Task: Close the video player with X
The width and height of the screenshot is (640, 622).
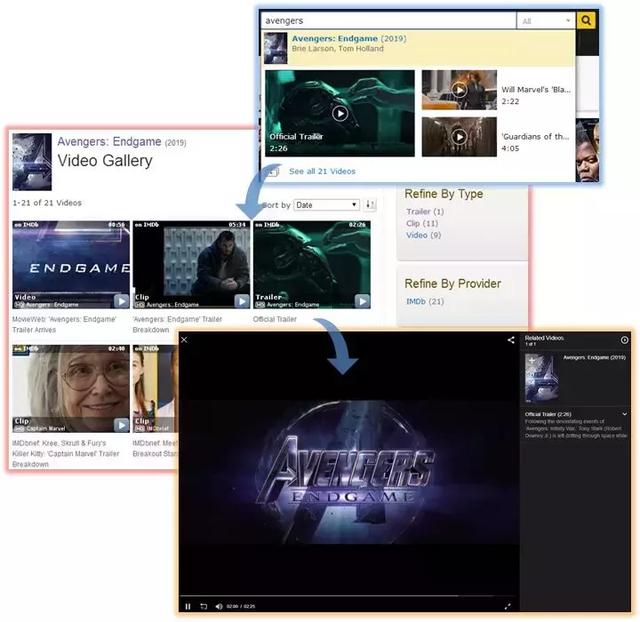Action: point(184,340)
